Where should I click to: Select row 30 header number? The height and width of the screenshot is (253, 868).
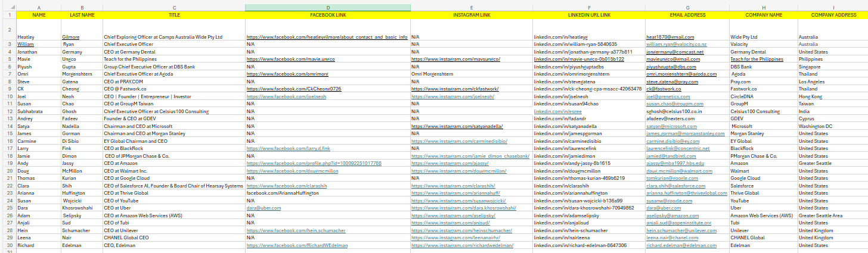[x=8, y=245]
